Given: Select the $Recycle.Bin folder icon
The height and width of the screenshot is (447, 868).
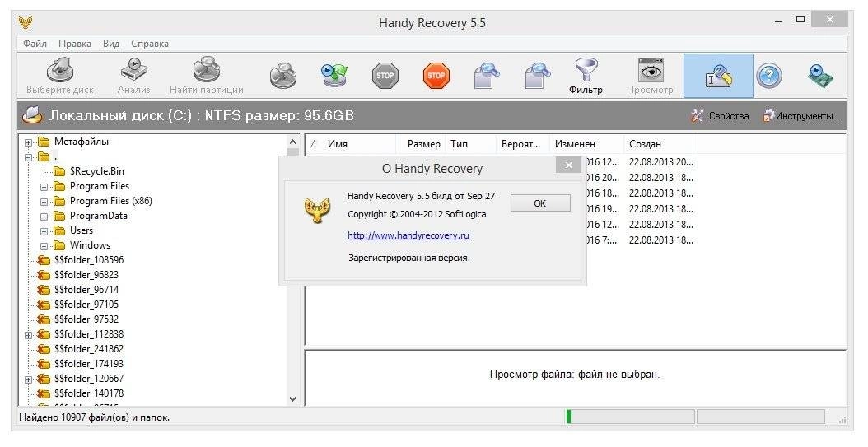Looking at the screenshot, I should click(x=59, y=171).
